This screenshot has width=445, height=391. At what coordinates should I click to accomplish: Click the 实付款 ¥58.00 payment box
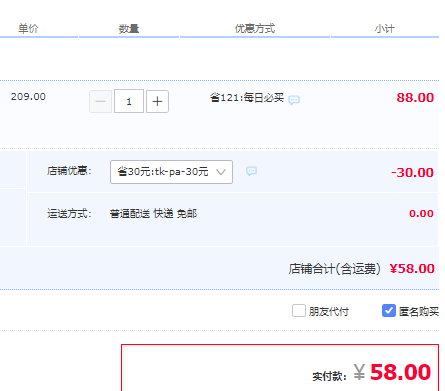(x=280, y=368)
